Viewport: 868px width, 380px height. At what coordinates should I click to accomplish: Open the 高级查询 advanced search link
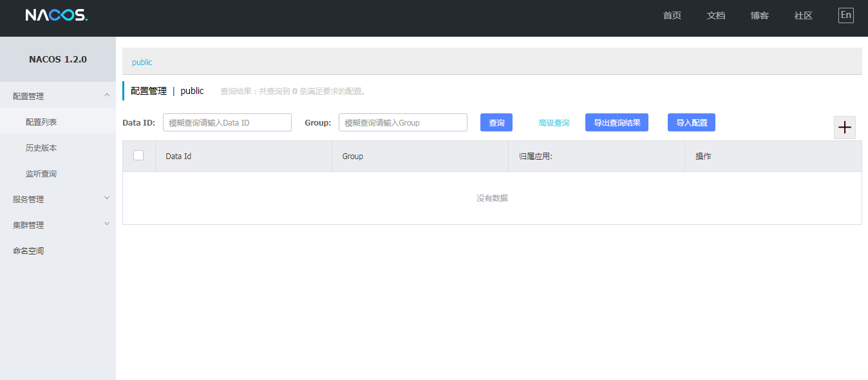click(x=554, y=122)
